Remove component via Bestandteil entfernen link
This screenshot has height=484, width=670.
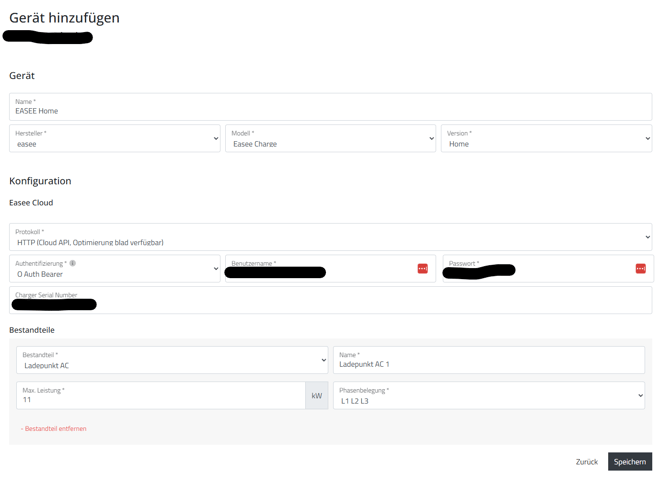click(x=54, y=429)
